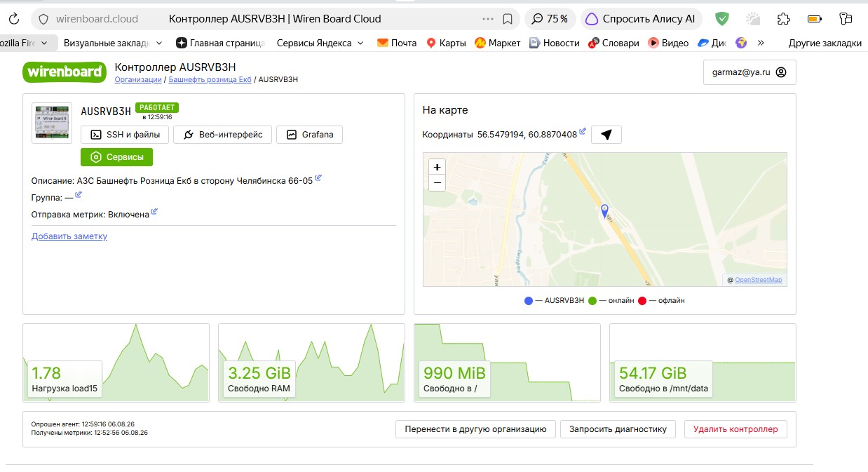Open the Словари bookmark
Screen dimensions: 868x472
click(x=614, y=43)
